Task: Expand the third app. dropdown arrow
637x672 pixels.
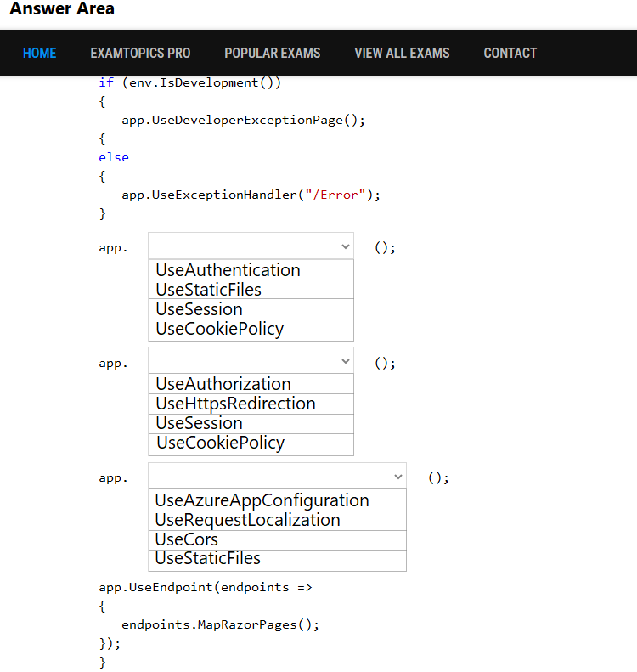Action: click(398, 477)
